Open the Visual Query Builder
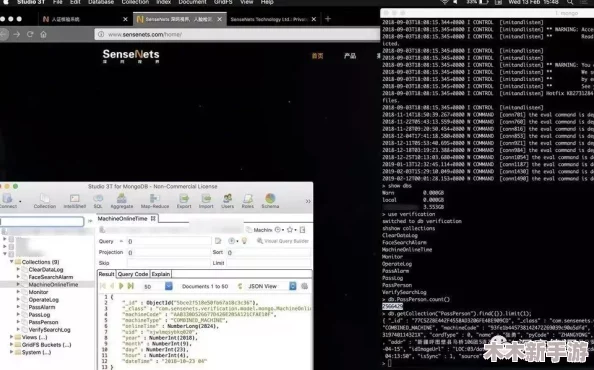 click(283, 241)
